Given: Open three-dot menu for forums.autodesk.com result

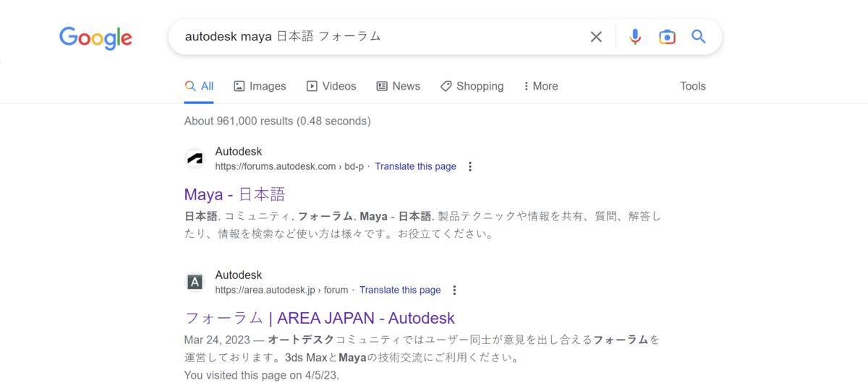Looking at the screenshot, I should coord(469,166).
